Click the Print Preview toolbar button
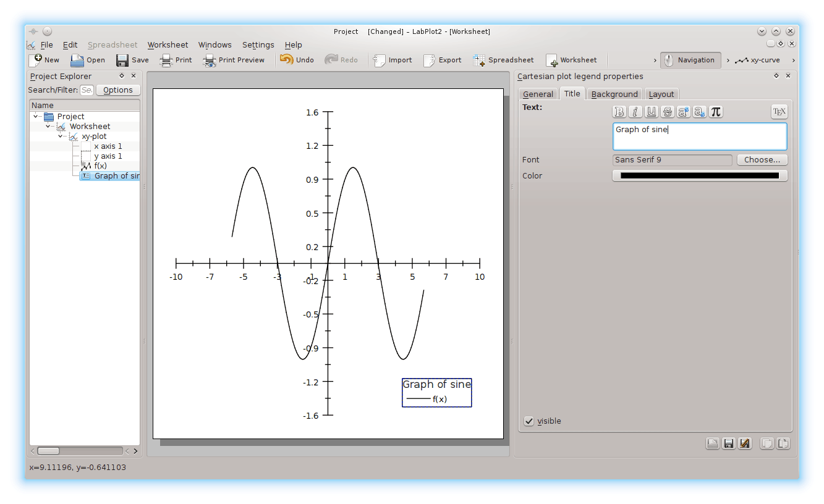824x504 pixels. (234, 60)
